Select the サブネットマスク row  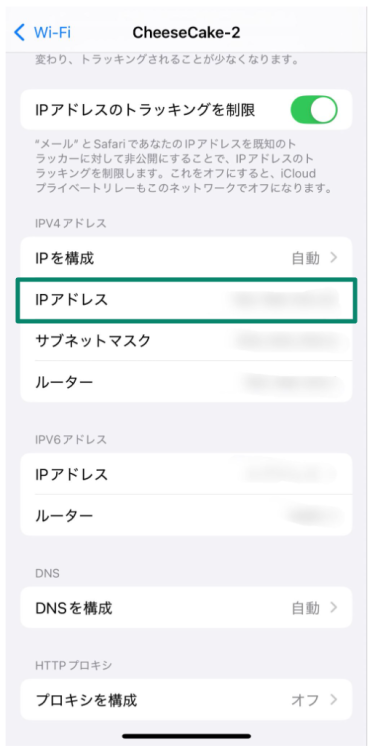(186, 341)
